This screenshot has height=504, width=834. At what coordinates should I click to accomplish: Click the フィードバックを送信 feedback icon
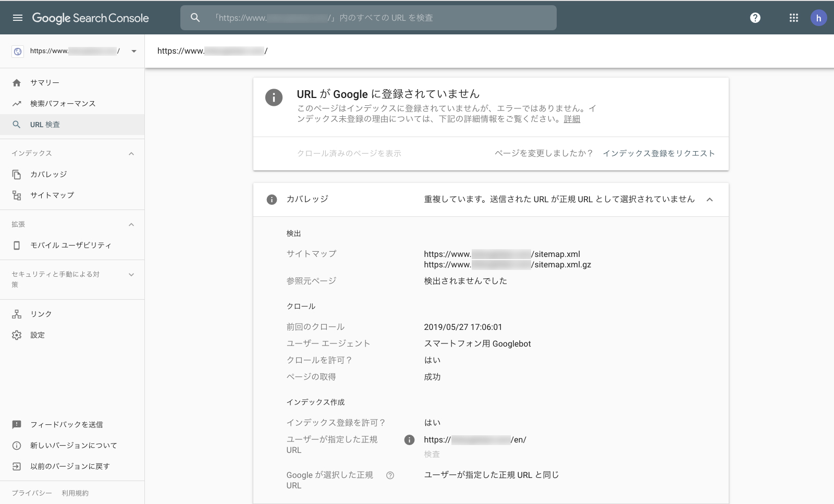click(17, 425)
